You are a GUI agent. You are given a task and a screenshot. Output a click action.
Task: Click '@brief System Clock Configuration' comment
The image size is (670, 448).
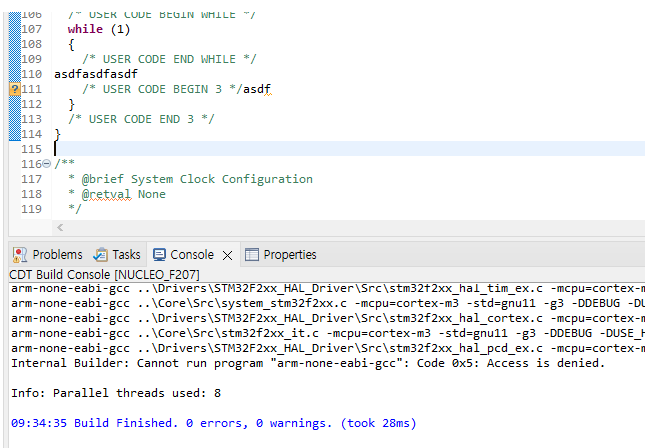coord(197,179)
